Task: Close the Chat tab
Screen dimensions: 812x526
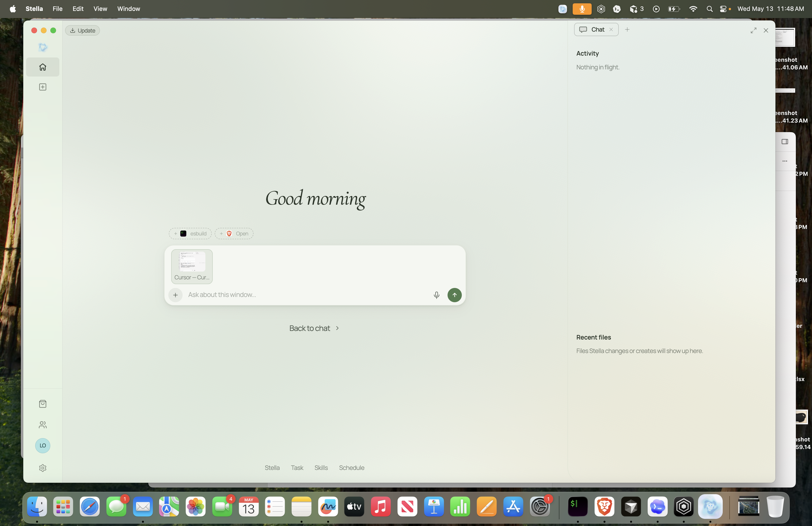Action: (x=611, y=30)
